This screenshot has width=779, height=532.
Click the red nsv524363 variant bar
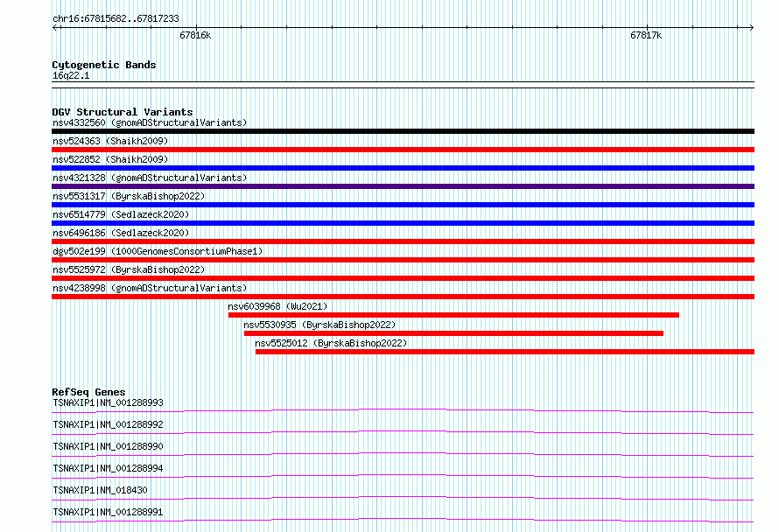click(403, 150)
